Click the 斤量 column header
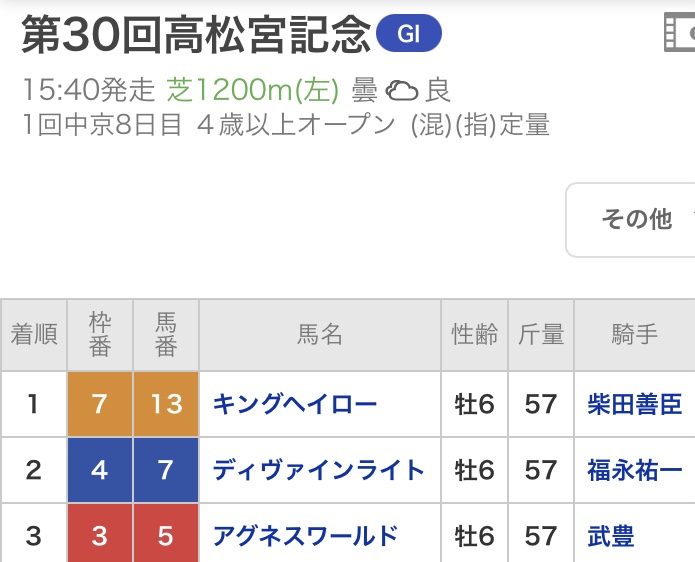The height and width of the screenshot is (562, 695). pos(541,335)
